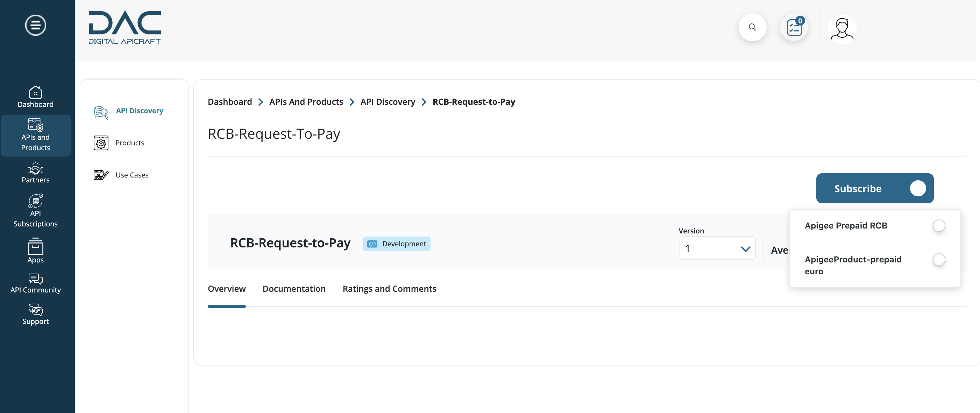Open API Community chat sidebar item
The width and height of the screenshot is (980, 413).
[35, 284]
